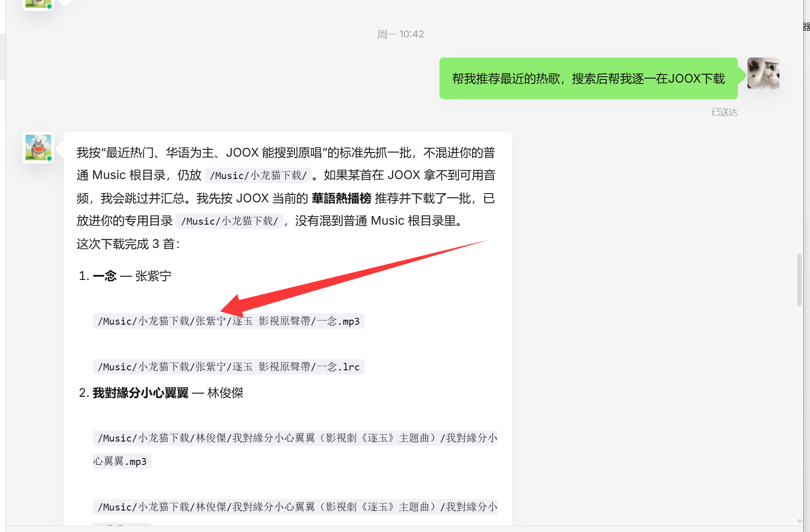Click the bold 華語熱播榜 text

pos(341,198)
